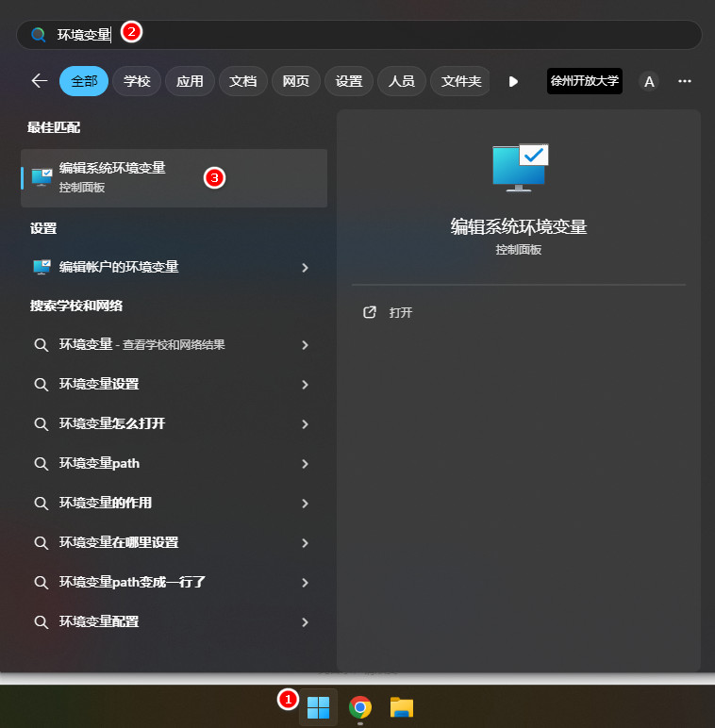Click the open-in-new-window icon beside 打开
This screenshot has height=728, width=715.
370,312
